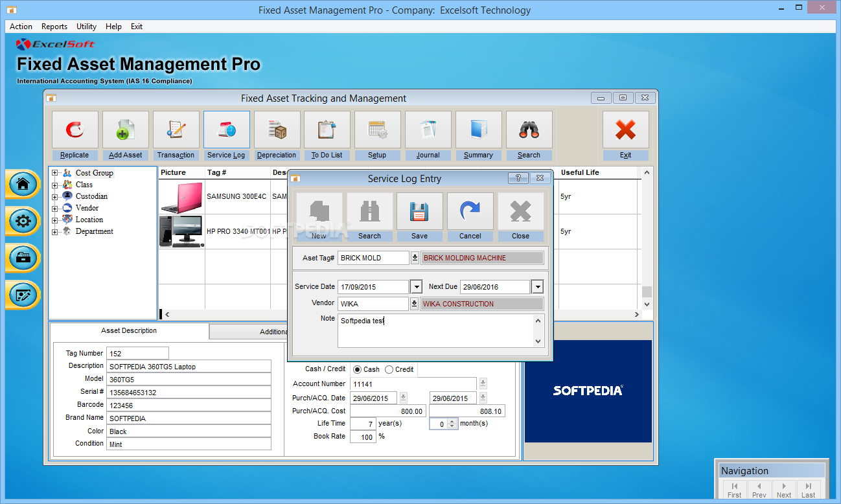The width and height of the screenshot is (841, 504).
Task: Switch to the Asset Description tab
Action: click(x=129, y=330)
